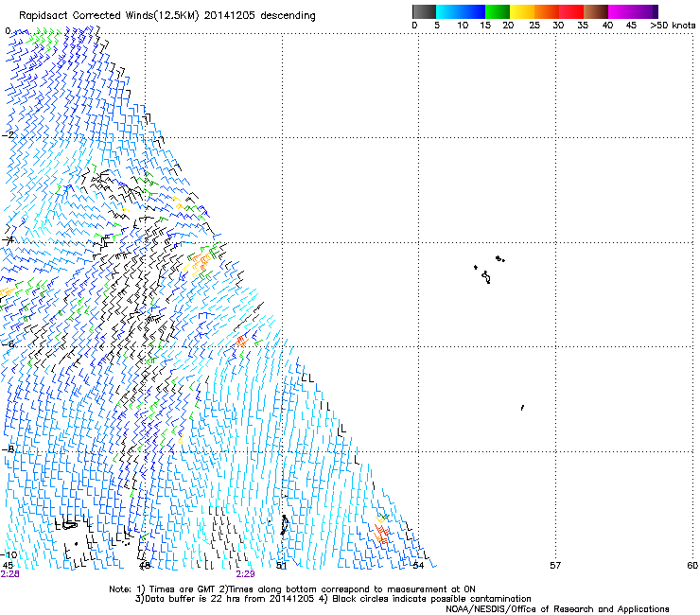Viewport: 700px width, 615px height.
Task: Click the chart title 'Rapidscat Corrected Winds'
Action: [x=86, y=16]
